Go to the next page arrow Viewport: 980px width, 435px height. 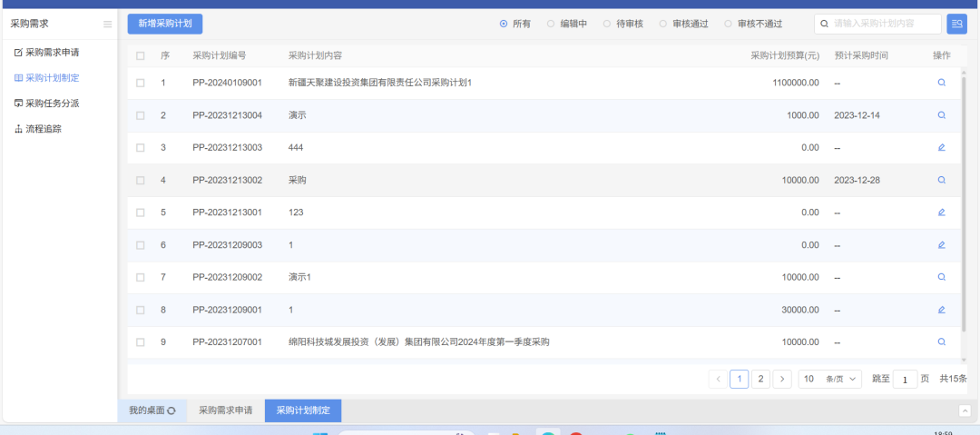pyautogui.click(x=782, y=379)
